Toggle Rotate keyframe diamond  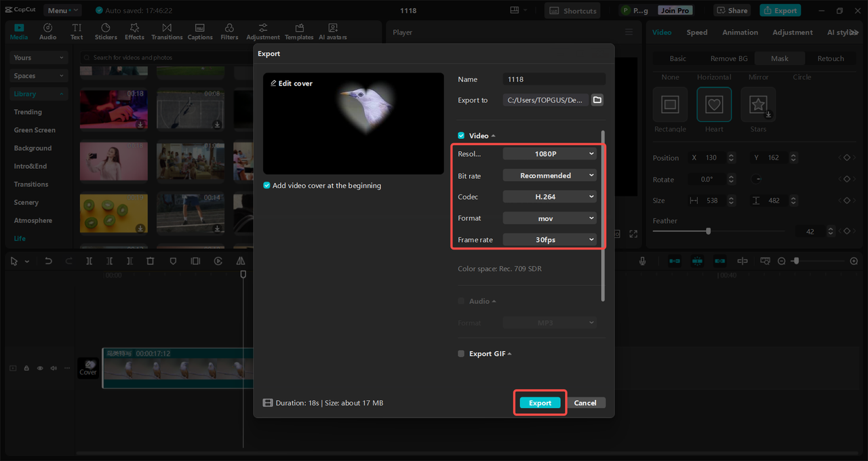pos(846,180)
